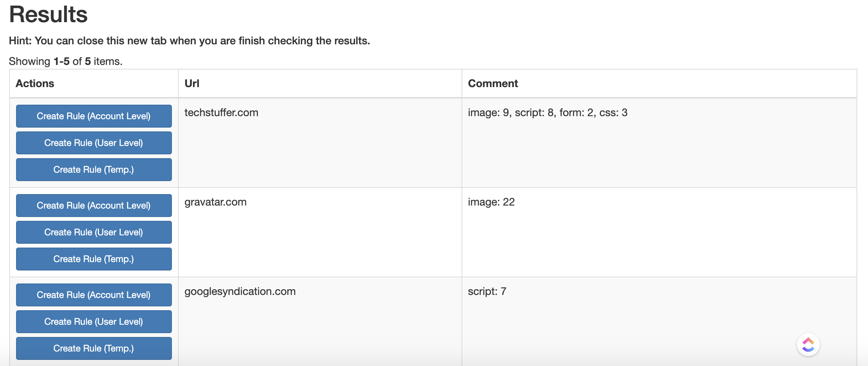Image resolution: width=868 pixels, height=366 pixels.
Task: Click the Url column header
Action: pyautogui.click(x=192, y=83)
